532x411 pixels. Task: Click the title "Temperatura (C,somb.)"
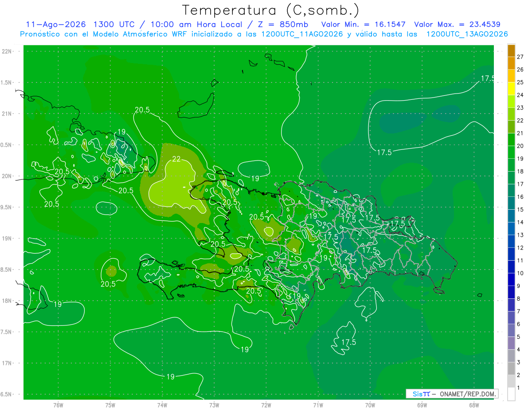271,10
